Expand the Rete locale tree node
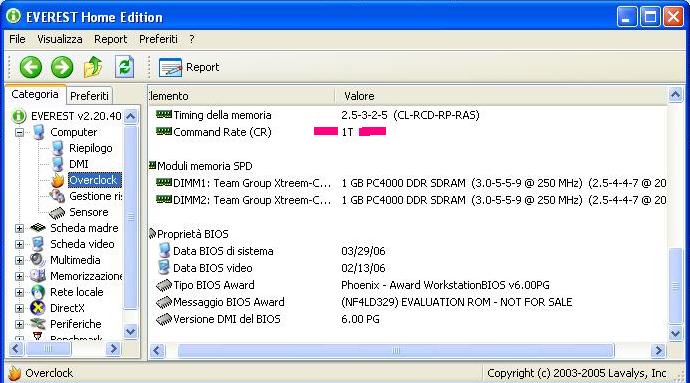The width and height of the screenshot is (690, 383). pos(19,292)
